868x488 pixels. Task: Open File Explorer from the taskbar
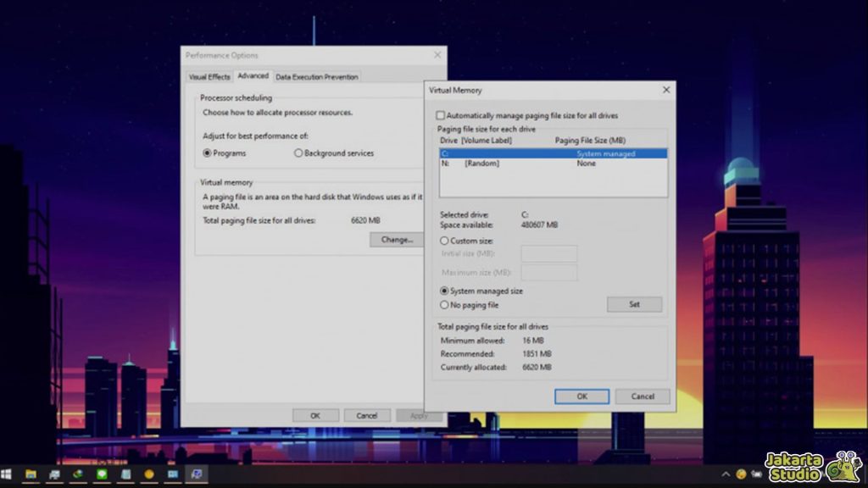click(31, 476)
